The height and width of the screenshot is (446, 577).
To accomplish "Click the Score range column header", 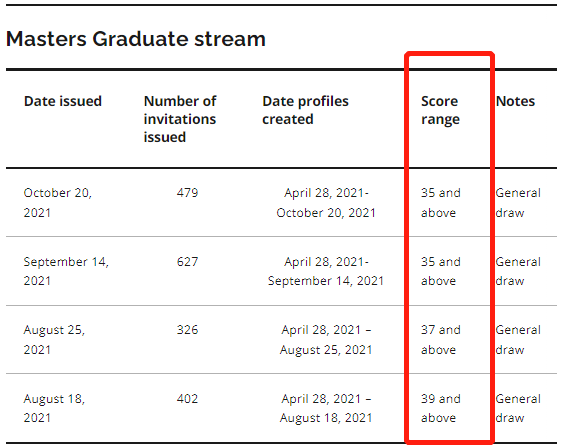I will [440, 110].
